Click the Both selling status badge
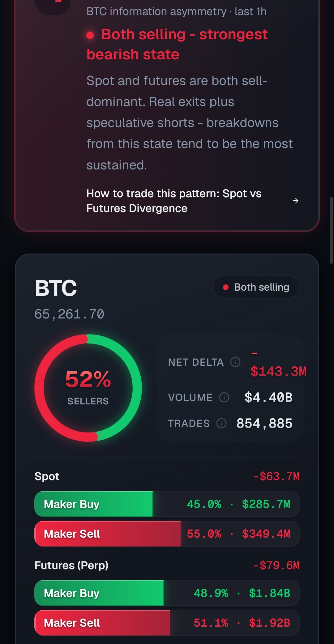The height and width of the screenshot is (644, 334). [x=256, y=287]
